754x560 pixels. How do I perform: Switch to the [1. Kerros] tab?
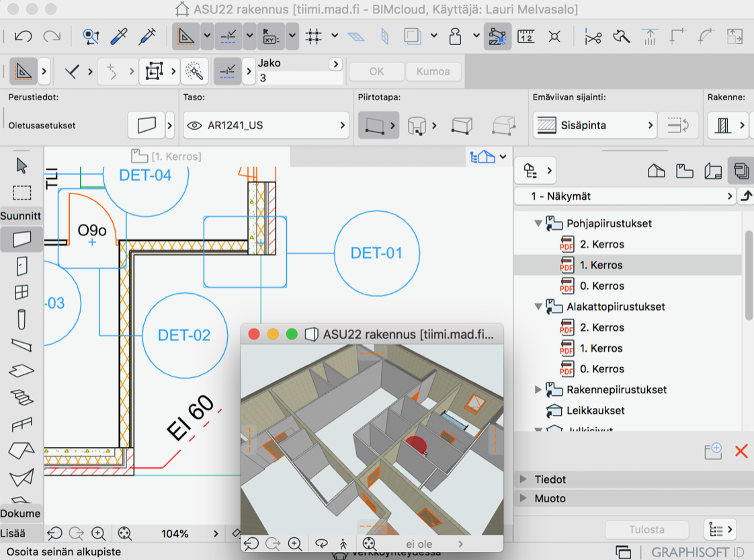[x=167, y=157]
